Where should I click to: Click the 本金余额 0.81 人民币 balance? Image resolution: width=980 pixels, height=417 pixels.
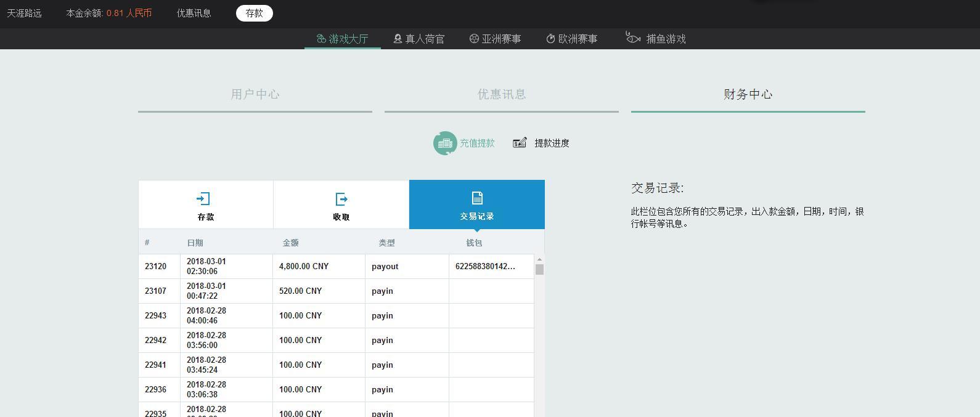[109, 13]
